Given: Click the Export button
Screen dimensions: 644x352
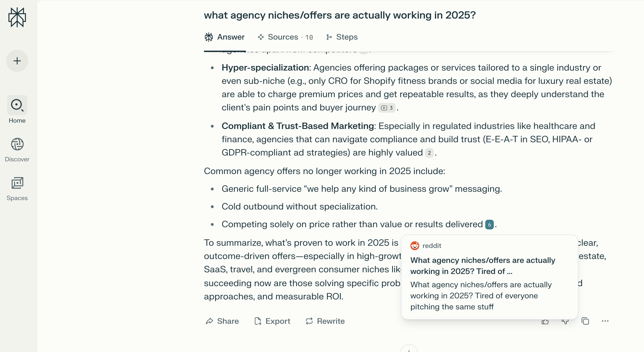Looking at the screenshot, I should coord(272,321).
